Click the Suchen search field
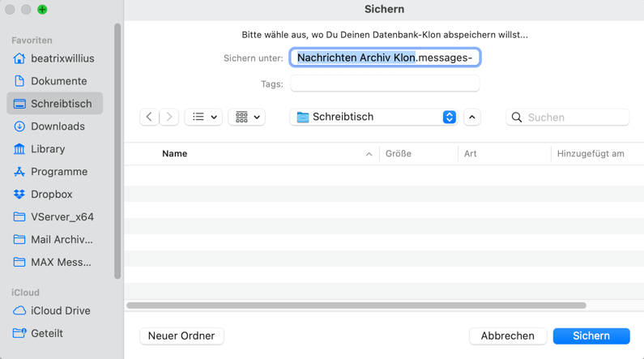 pyautogui.click(x=567, y=118)
